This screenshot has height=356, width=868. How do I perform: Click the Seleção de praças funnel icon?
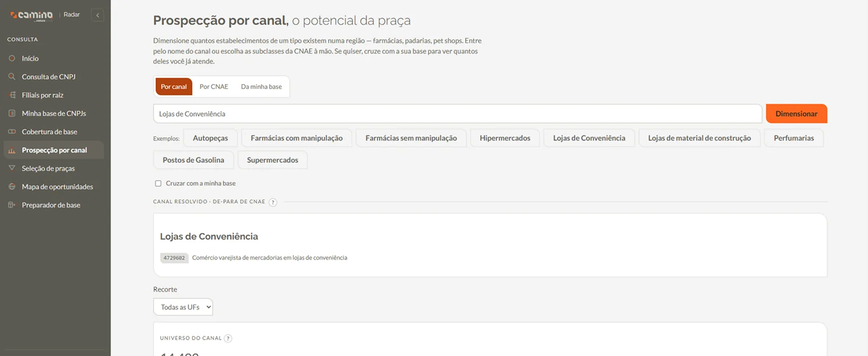[12, 168]
